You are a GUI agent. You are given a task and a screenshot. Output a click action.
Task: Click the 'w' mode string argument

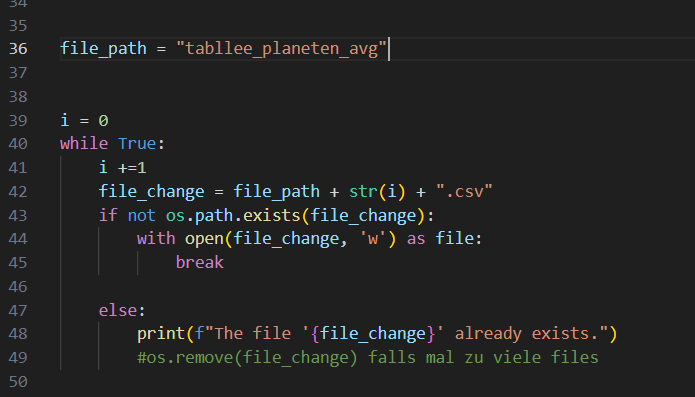click(x=373, y=239)
